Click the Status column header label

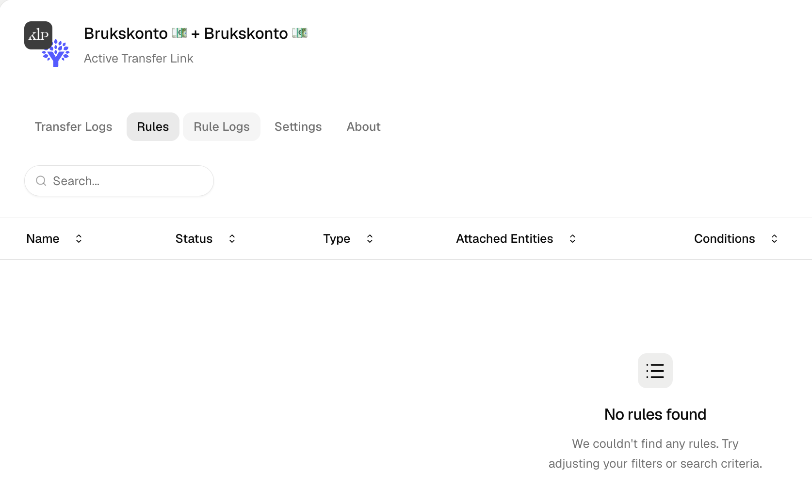click(194, 238)
